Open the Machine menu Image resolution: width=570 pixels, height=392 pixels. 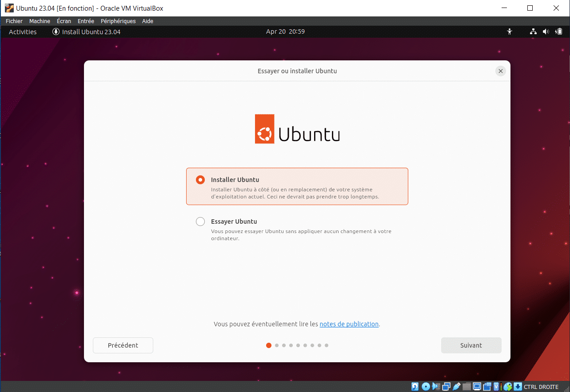[40, 21]
